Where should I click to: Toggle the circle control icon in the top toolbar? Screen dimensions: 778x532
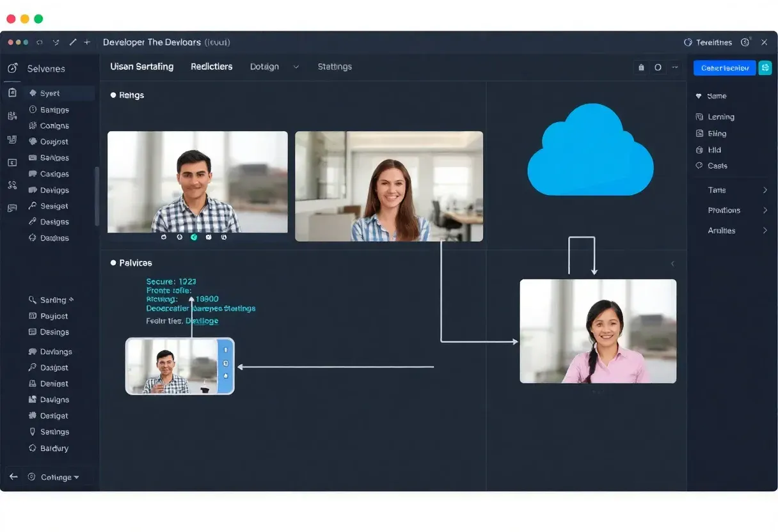658,66
